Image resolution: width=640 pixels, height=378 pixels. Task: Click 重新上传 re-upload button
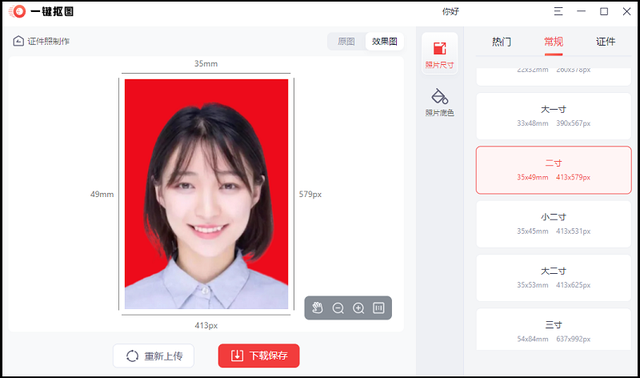(x=153, y=356)
